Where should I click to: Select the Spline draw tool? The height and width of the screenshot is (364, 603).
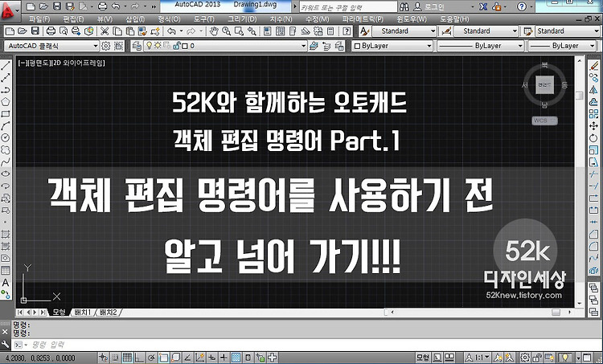click(x=6, y=162)
